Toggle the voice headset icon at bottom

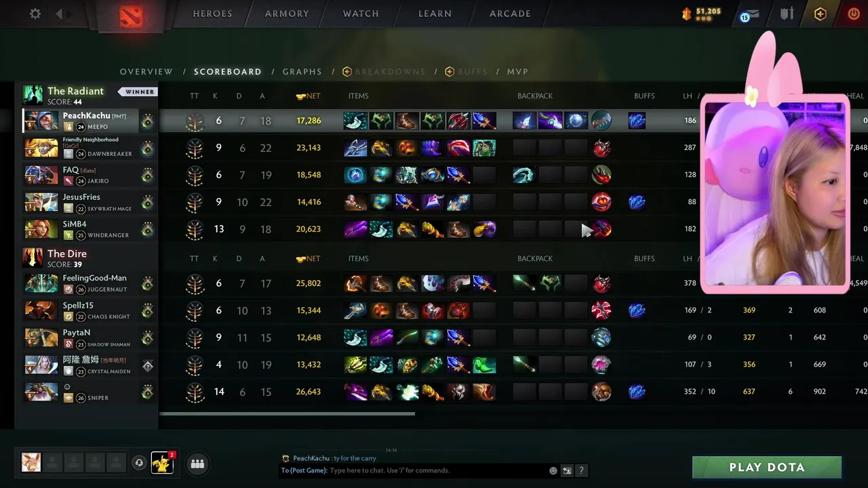(x=139, y=463)
